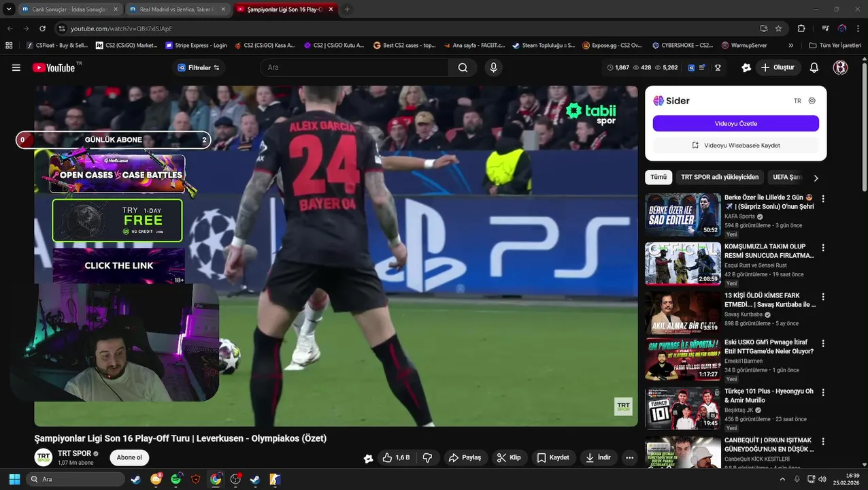Open CSFloat Buy & Sell bookmark
868x490 pixels.
click(57, 46)
